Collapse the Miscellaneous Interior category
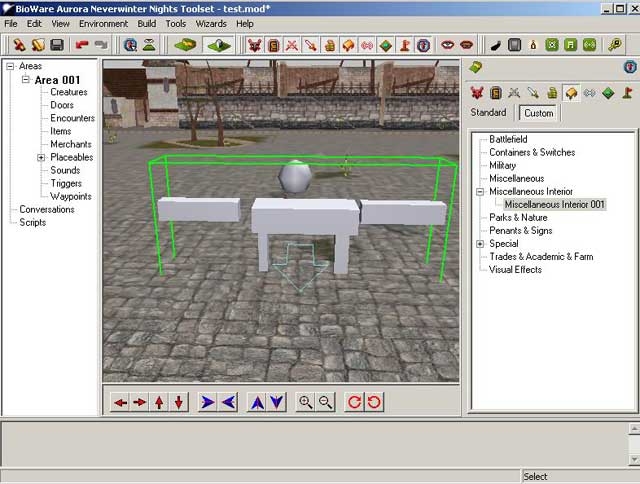This screenshot has width=640, height=484. tap(480, 191)
